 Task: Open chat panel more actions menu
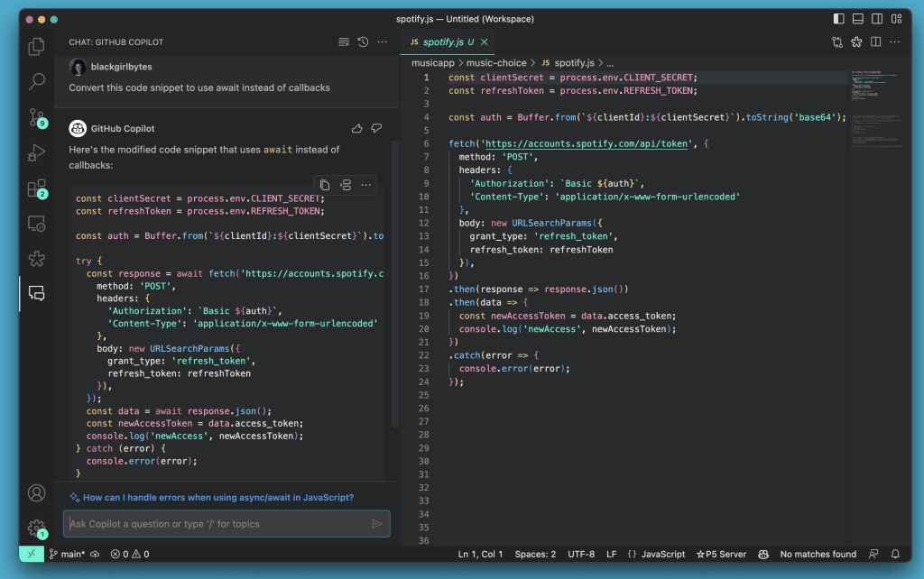coord(383,41)
